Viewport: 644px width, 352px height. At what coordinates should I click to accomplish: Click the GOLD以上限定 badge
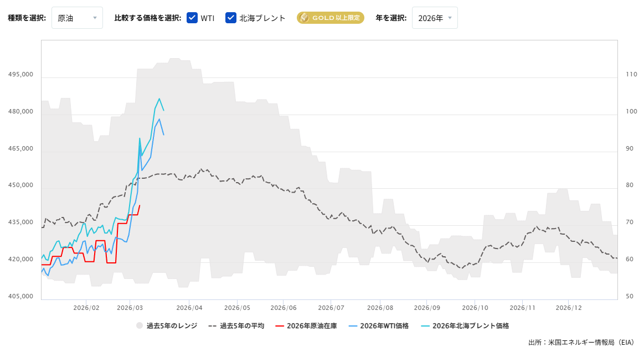[330, 17]
